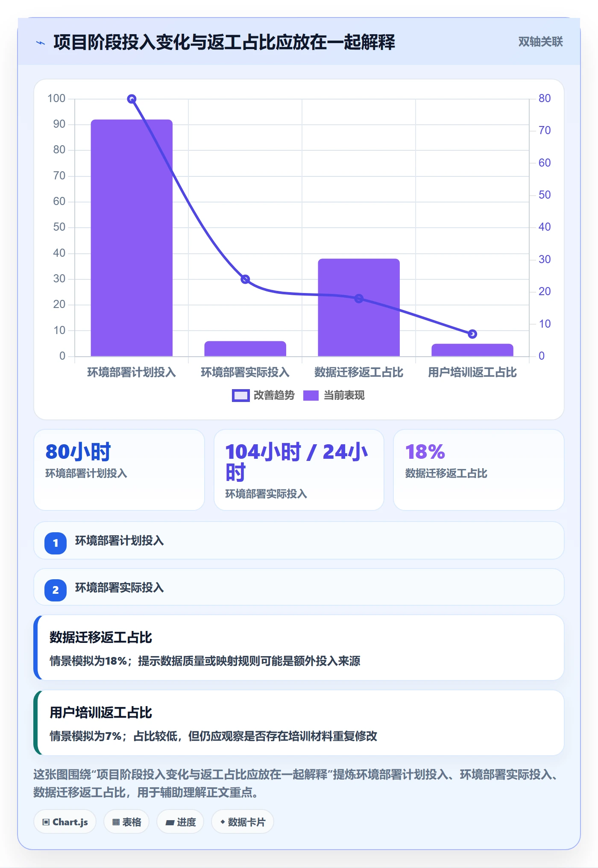Click the 双轴关联 label in header

(x=540, y=42)
